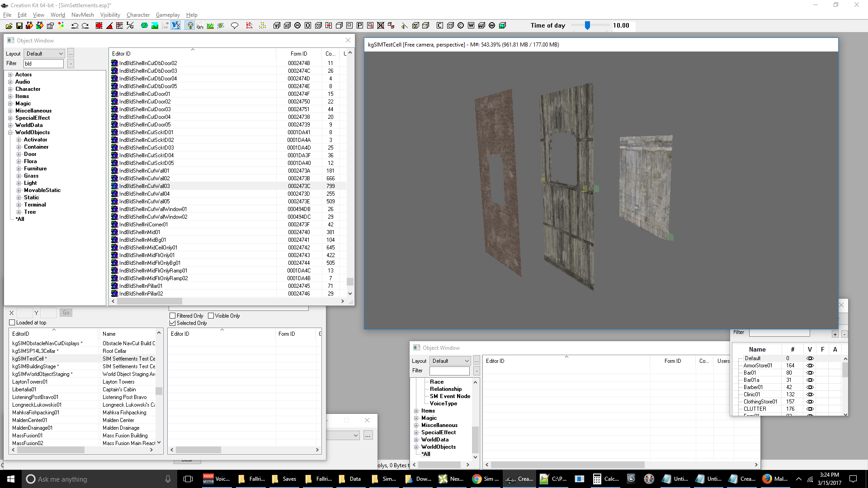Check the Loaded at top checkbox
The width and height of the screenshot is (868, 488).
point(12,323)
